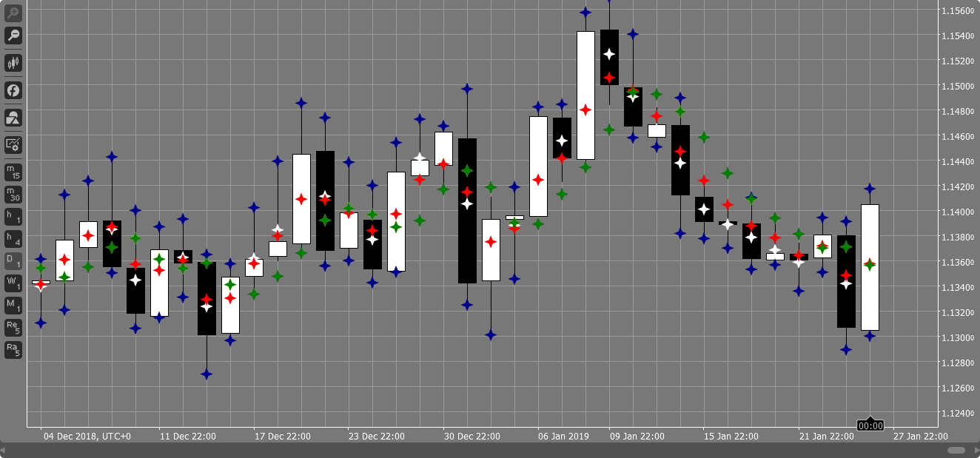Click the '21 Jan 22:00' date label

pos(827,437)
